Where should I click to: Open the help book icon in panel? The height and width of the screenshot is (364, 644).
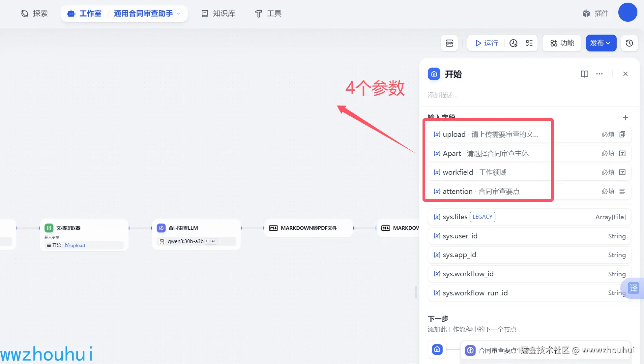(584, 74)
